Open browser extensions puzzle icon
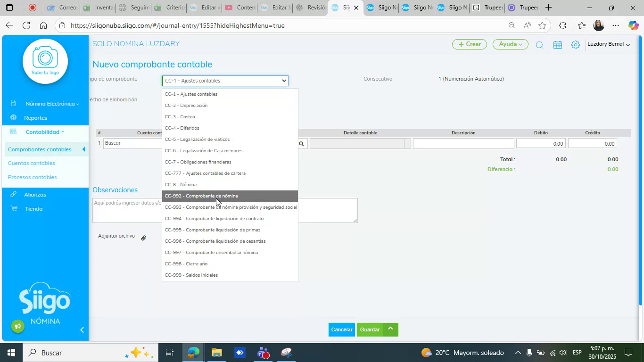 coord(562,25)
